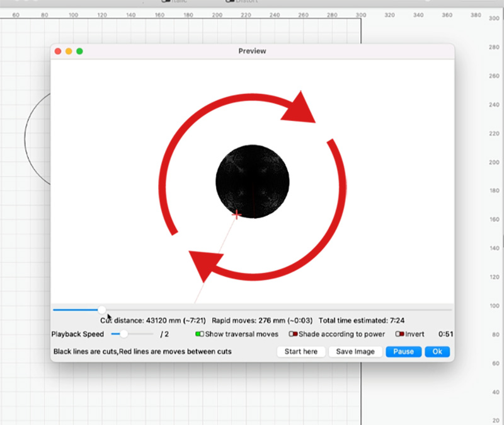Click the red crosshair laser position marker
The height and width of the screenshot is (425, 504).
point(236,215)
